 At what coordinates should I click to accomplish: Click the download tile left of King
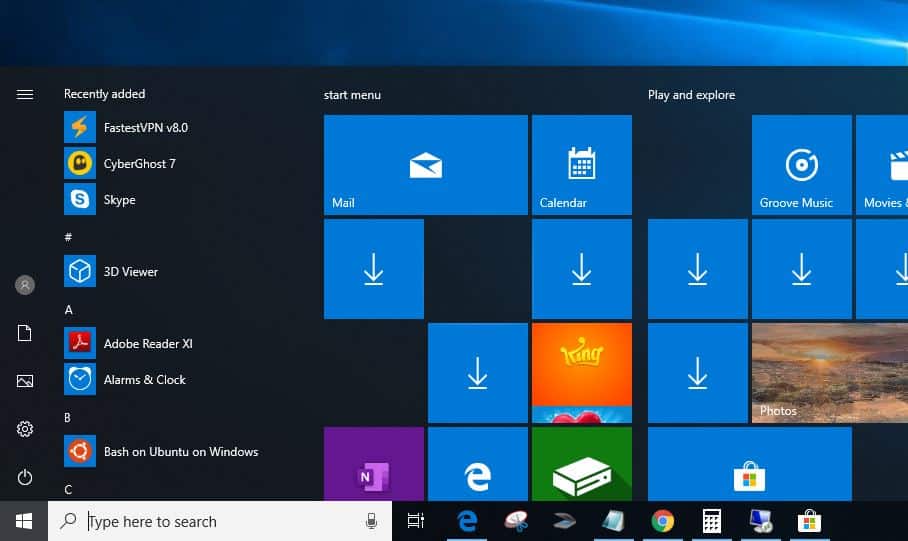tap(478, 373)
